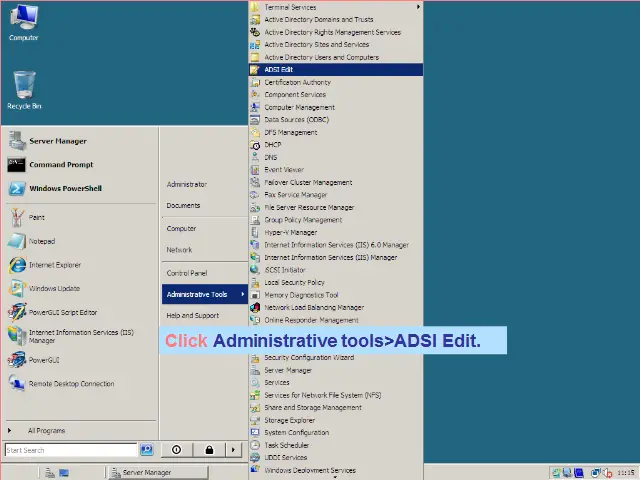The height and width of the screenshot is (480, 640).
Task: Click the Internet Explorer icon
Action: pyautogui.click(x=17, y=265)
